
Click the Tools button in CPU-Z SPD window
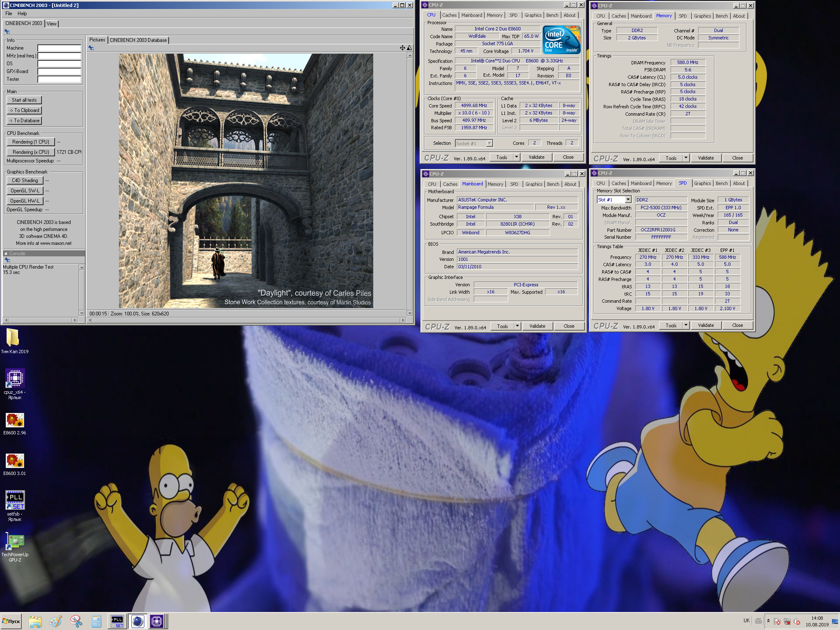point(671,325)
